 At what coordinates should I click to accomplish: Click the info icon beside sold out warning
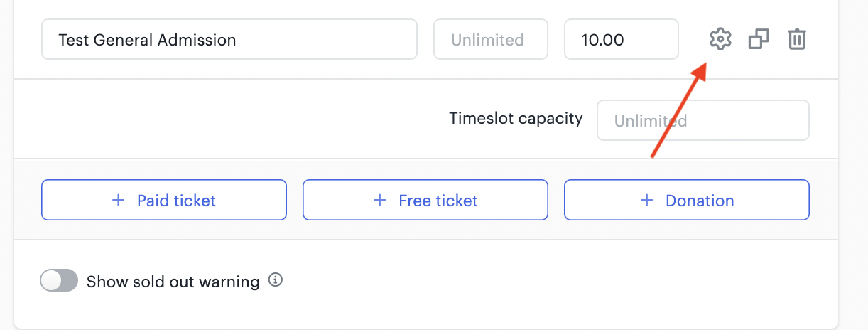pos(276,280)
